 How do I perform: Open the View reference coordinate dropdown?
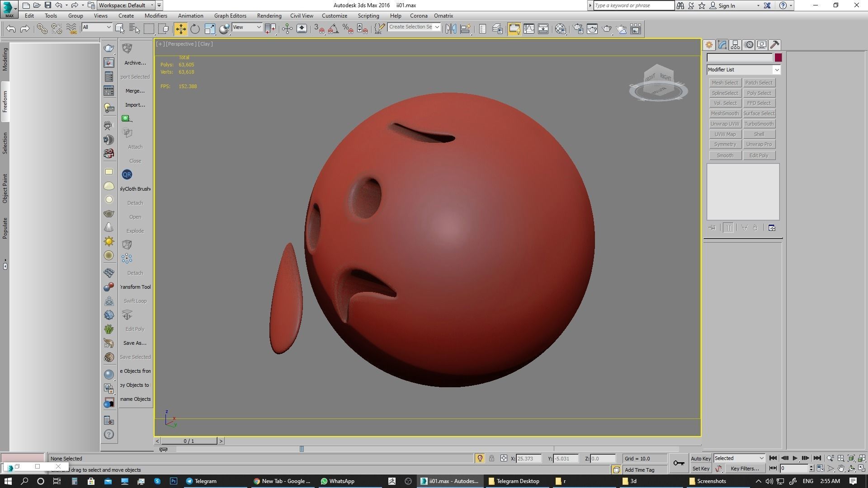(x=247, y=27)
